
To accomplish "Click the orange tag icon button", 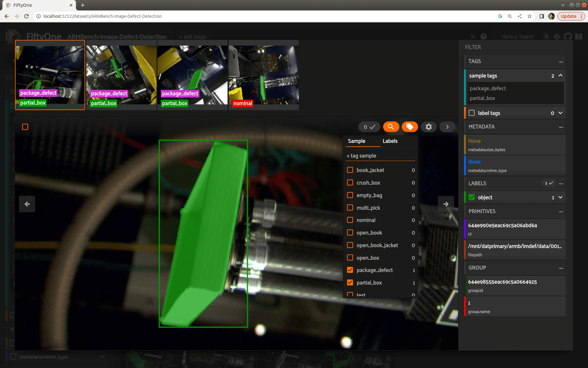I will (x=409, y=127).
